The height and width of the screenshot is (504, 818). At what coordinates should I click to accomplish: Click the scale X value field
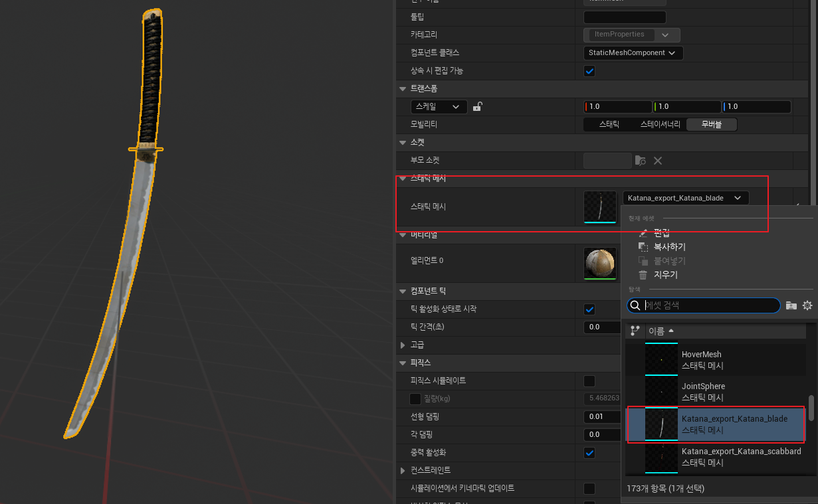point(618,106)
